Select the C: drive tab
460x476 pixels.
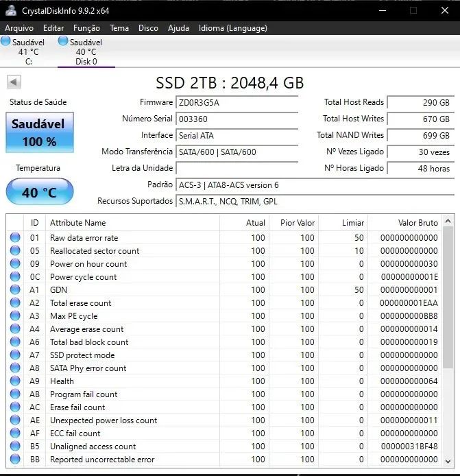28,51
